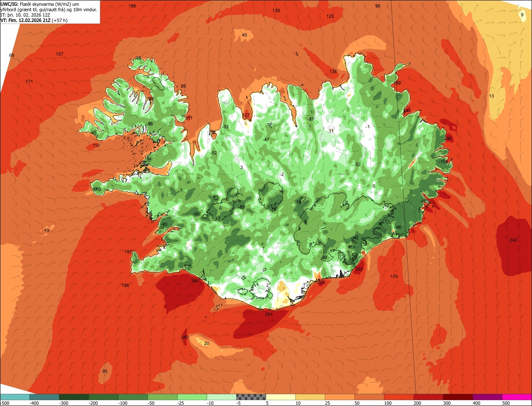Select the pale yellow 5 to 10 swatch
The width and height of the screenshot is (532, 406).
tap(281, 397)
